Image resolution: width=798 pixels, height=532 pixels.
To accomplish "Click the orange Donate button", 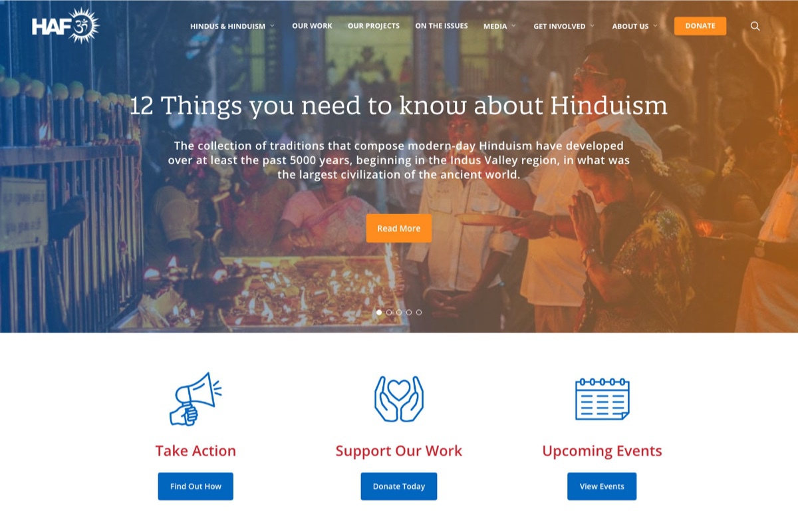I will click(700, 26).
